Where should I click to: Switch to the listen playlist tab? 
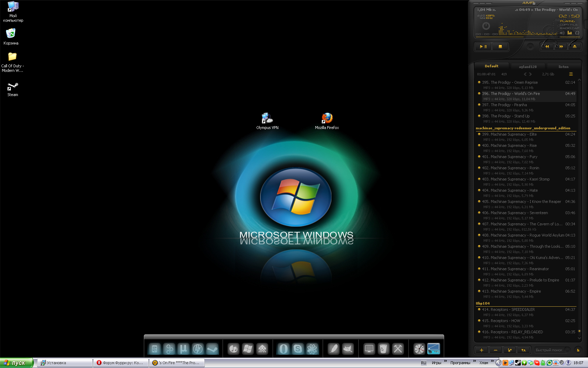coord(563,67)
